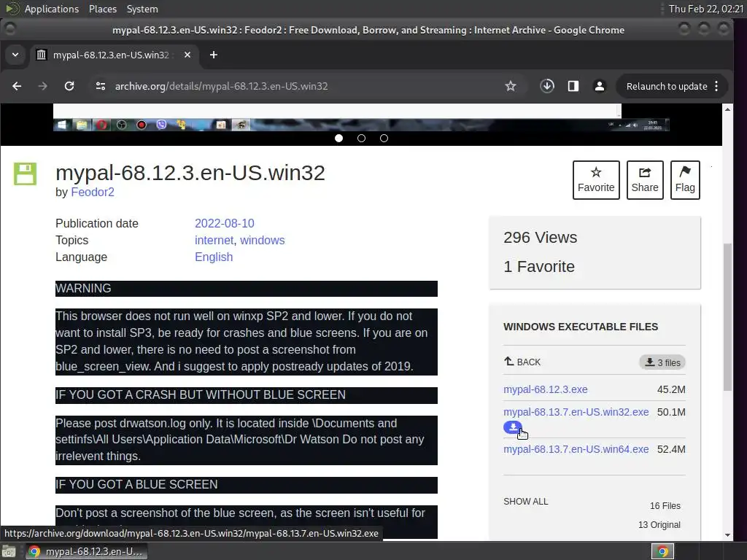Open the Applications menu
747x560 pixels.
pyautogui.click(x=52, y=9)
